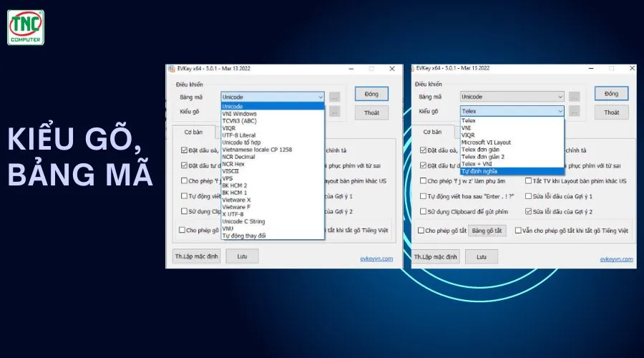This screenshot has width=644, height=358.
Task: Open Bảng mã dropdown in left window
Action: click(x=273, y=97)
